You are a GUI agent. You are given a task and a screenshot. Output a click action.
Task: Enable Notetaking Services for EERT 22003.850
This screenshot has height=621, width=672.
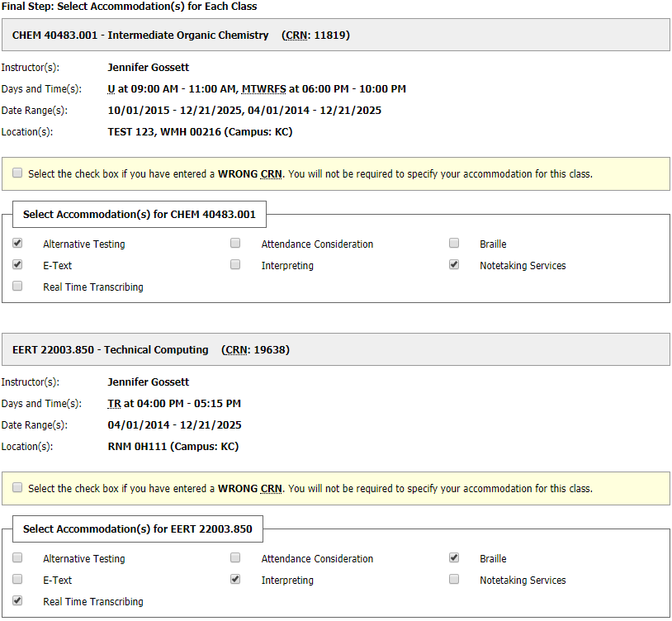pyautogui.click(x=454, y=579)
